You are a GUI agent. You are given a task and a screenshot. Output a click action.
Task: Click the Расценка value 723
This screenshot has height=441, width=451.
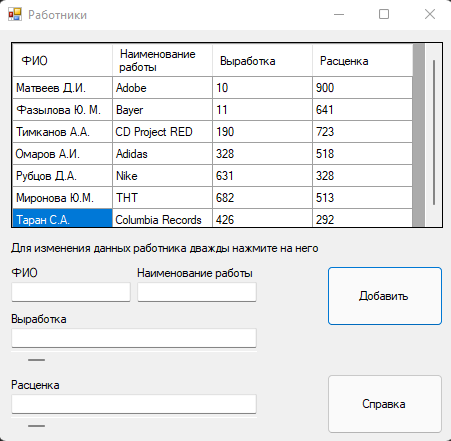tap(362, 132)
